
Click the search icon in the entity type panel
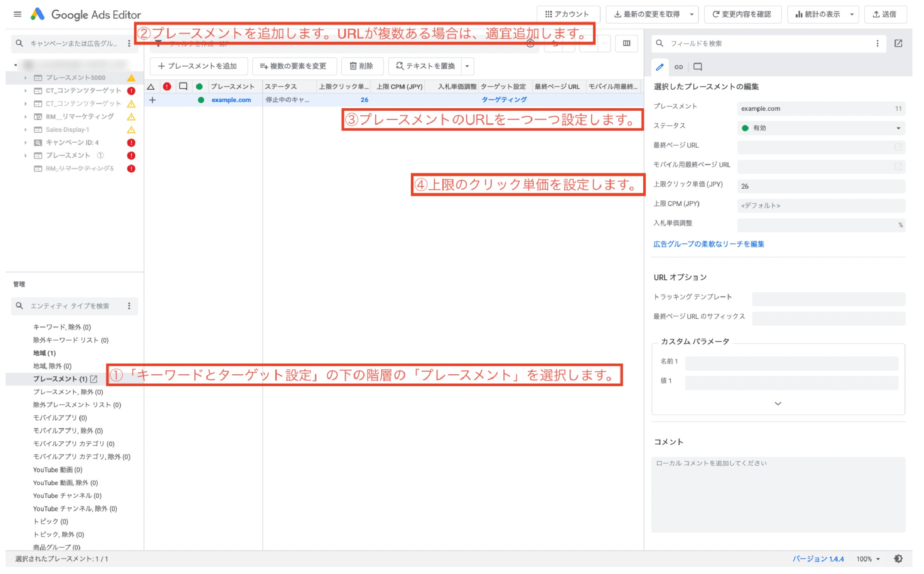(x=19, y=306)
